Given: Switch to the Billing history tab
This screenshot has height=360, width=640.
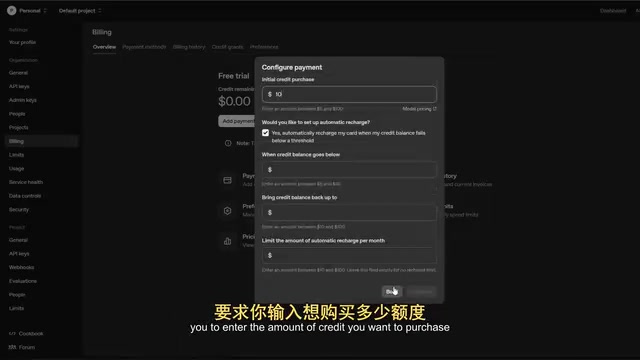Looking at the screenshot, I should pos(189,47).
